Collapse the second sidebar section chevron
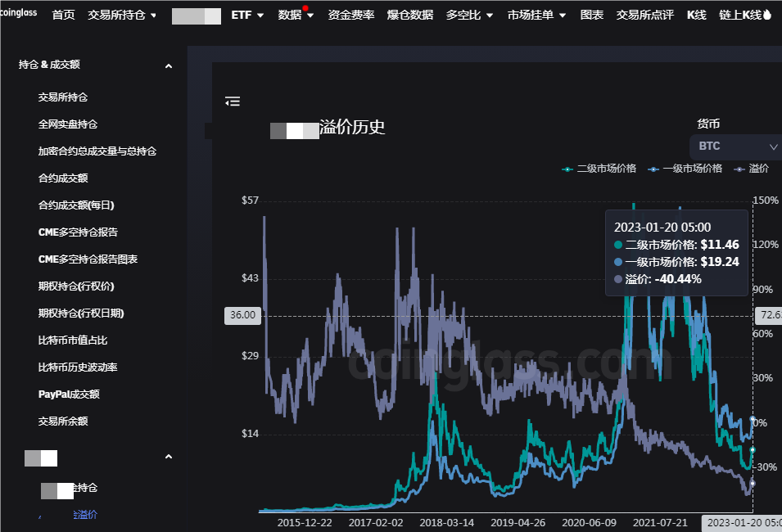The height and width of the screenshot is (532, 782). [x=169, y=457]
